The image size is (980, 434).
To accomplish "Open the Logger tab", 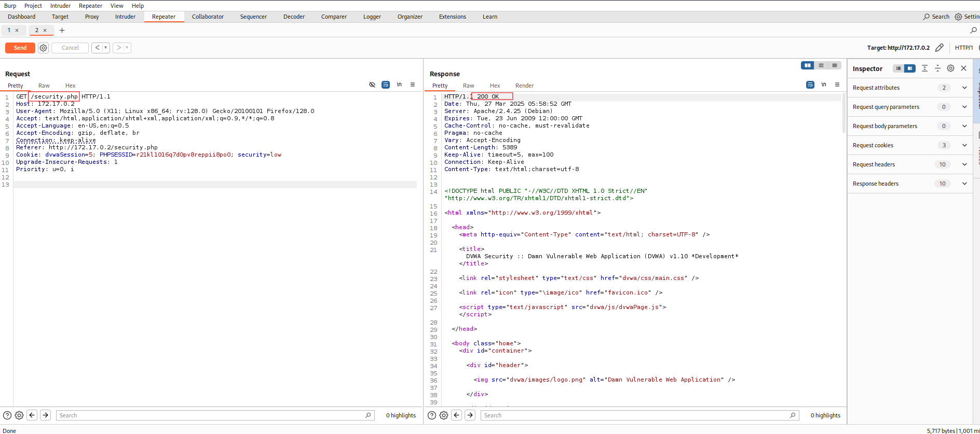I will coord(372,17).
